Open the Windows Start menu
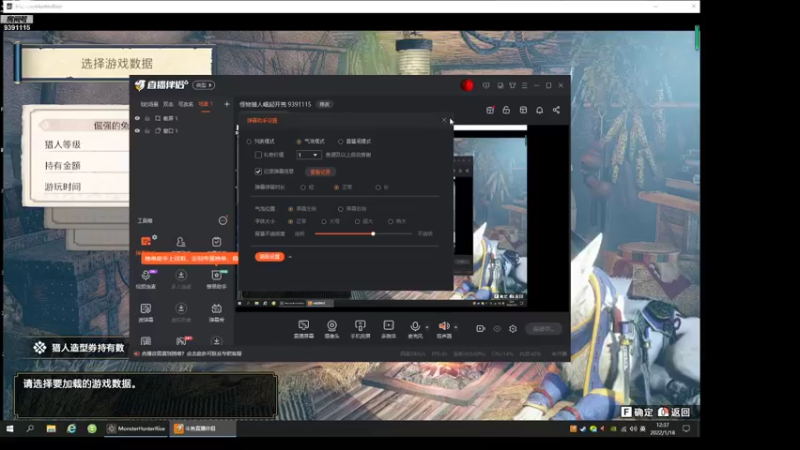Image resolution: width=800 pixels, height=450 pixels. click(x=10, y=429)
